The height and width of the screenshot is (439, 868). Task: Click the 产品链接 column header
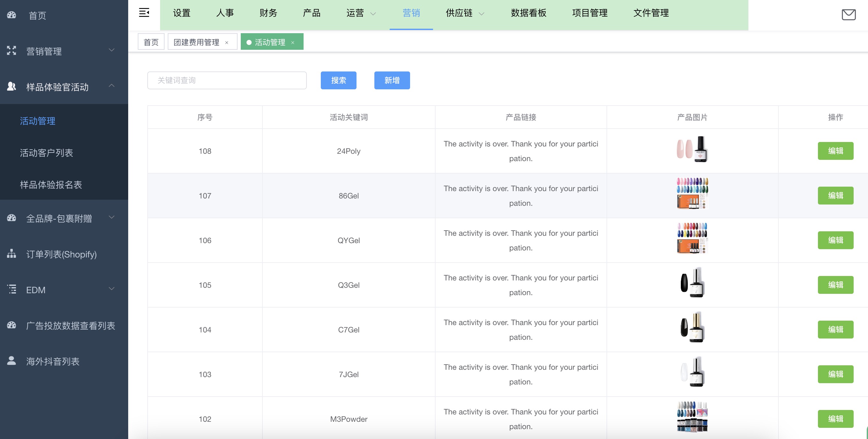point(521,117)
